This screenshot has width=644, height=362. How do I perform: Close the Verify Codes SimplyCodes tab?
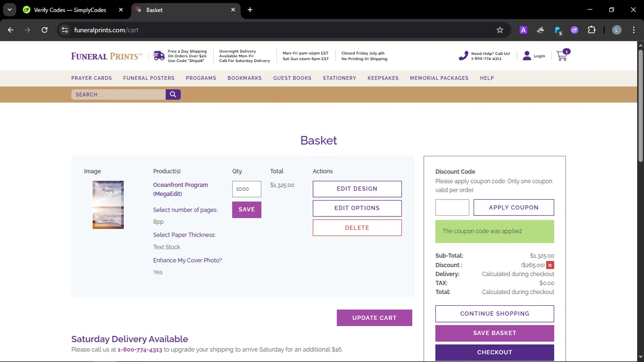pos(121,10)
